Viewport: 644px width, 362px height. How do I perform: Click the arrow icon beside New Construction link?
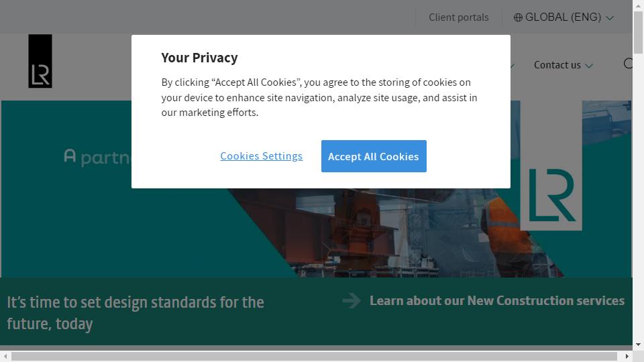pos(352,300)
